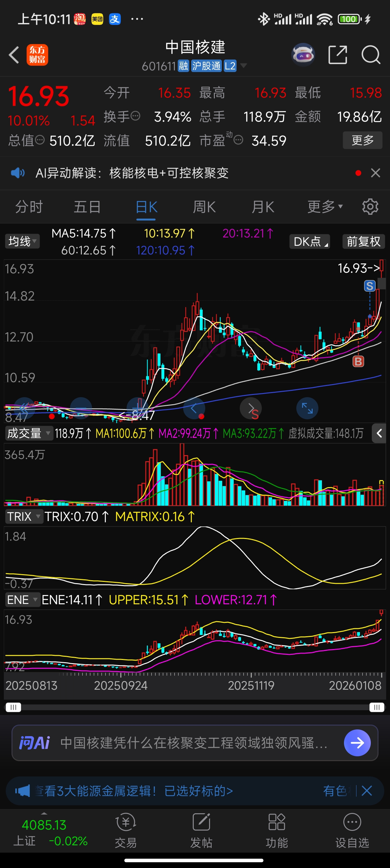Open the 均线 indicator dropdown

point(22,241)
